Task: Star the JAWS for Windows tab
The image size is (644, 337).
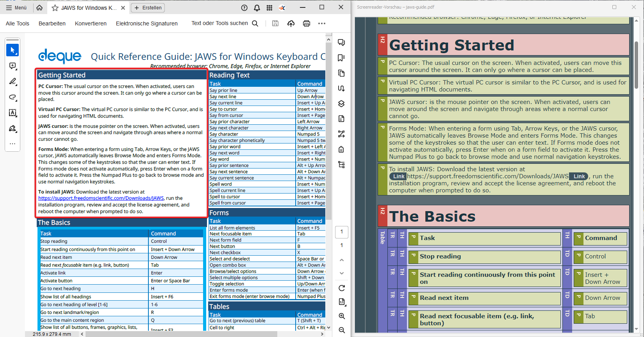Action: tap(55, 8)
